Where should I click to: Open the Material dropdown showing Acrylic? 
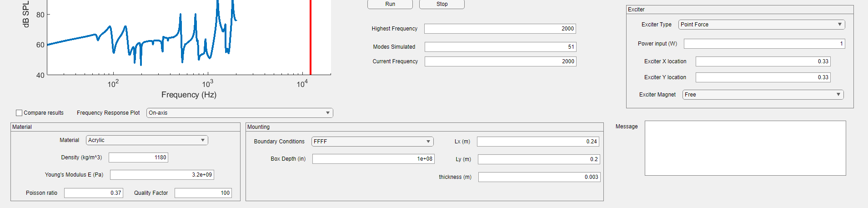147,140
